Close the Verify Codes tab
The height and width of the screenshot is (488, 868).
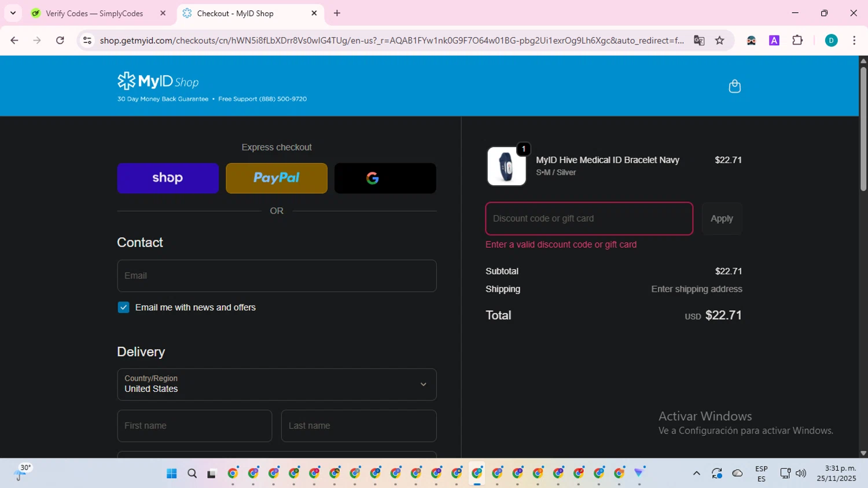tap(163, 13)
